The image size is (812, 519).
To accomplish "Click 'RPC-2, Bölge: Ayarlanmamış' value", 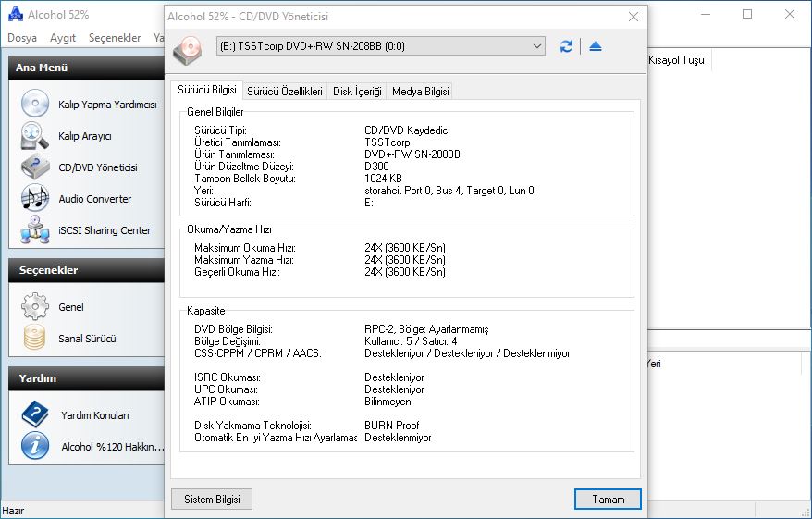I will coord(426,329).
